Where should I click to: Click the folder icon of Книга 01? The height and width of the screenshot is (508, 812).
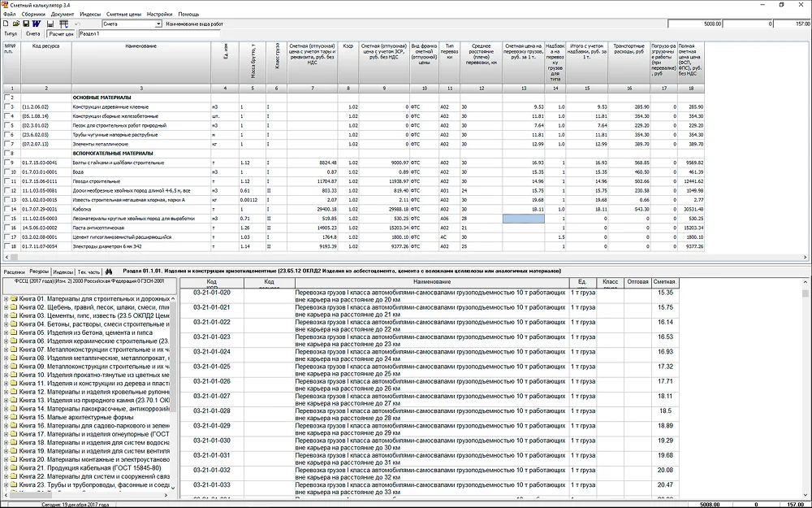pos(14,299)
